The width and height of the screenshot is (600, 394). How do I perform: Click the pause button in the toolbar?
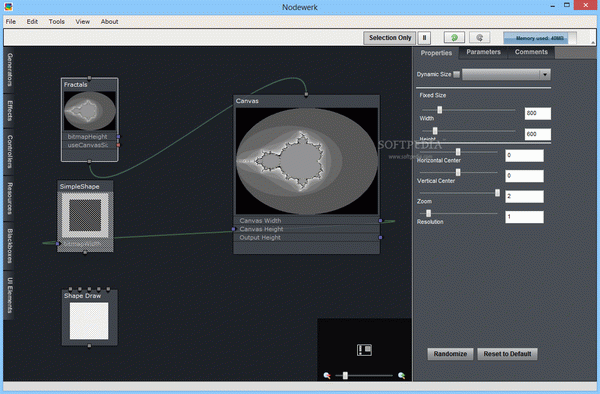point(424,38)
